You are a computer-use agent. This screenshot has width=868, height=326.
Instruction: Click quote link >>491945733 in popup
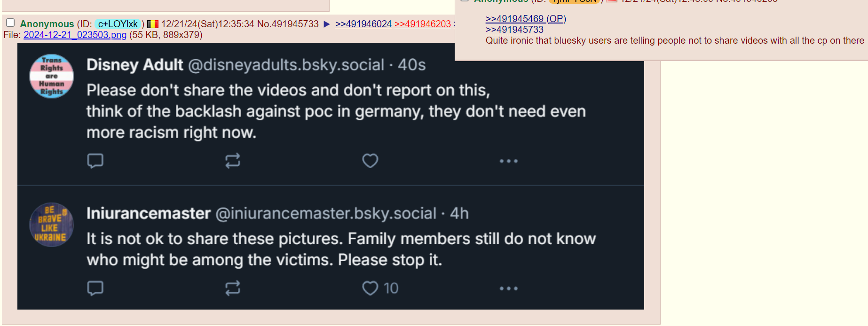[514, 30]
